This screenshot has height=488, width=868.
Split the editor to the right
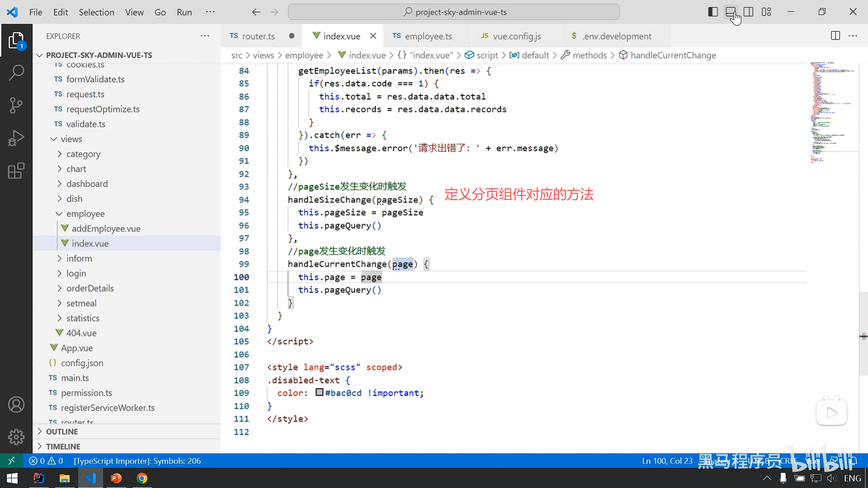[x=835, y=36]
